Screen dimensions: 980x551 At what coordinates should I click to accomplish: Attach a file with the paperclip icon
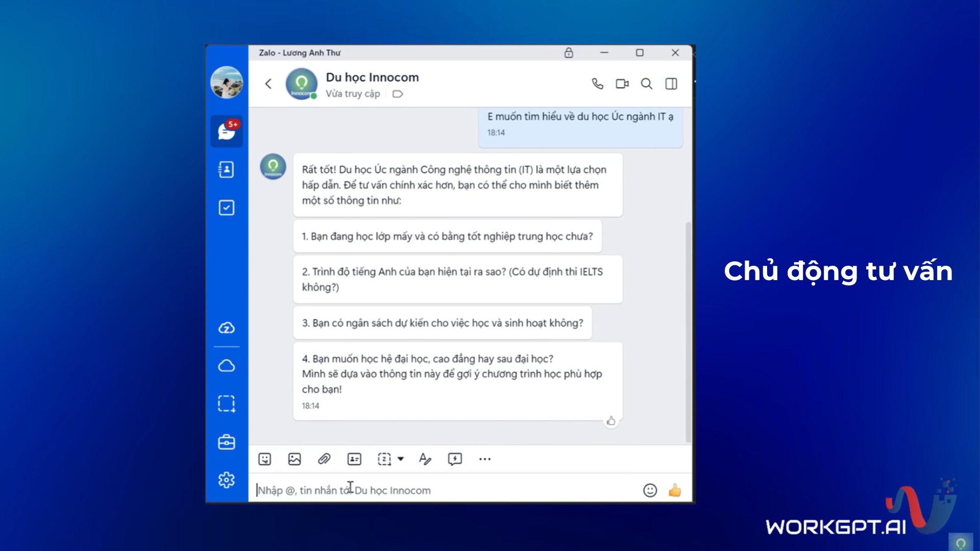click(324, 459)
